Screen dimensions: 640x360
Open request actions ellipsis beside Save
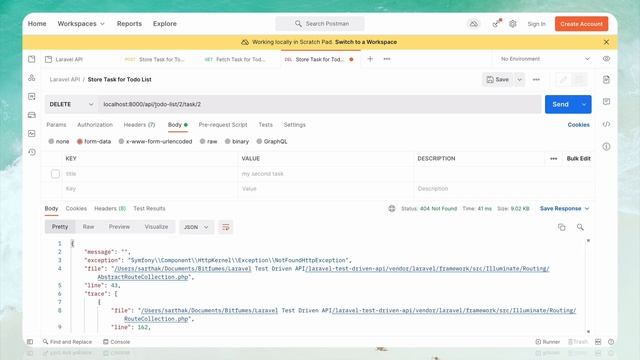click(x=536, y=80)
